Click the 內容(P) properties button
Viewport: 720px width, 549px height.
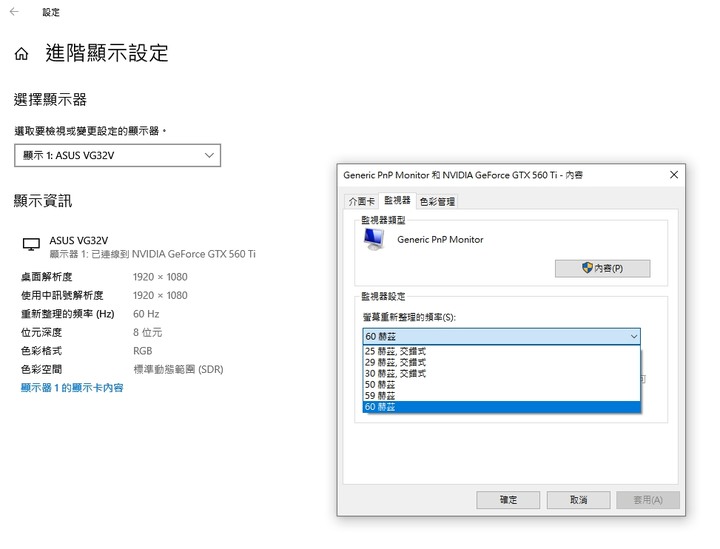coord(602,269)
